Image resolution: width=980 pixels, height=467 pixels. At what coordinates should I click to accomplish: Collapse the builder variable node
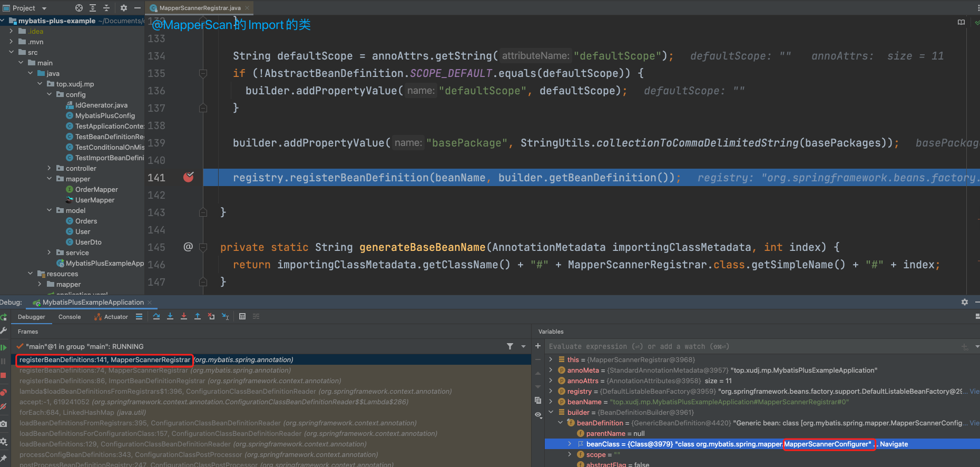coord(551,412)
